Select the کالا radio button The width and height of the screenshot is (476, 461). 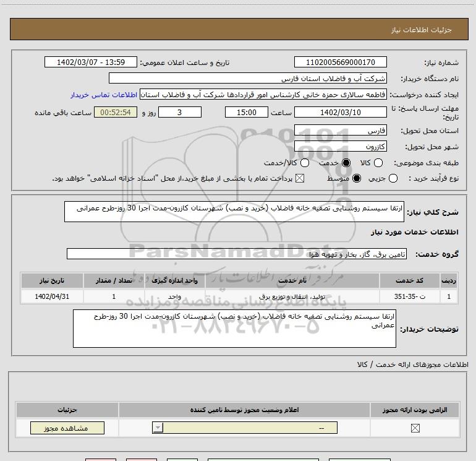(378, 163)
